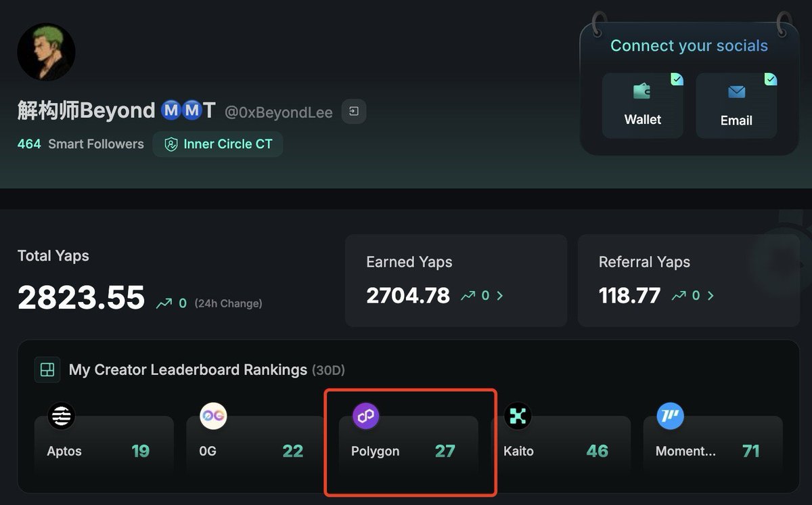Click the (30D) period label
Viewport: 812px width, 505px height.
(x=328, y=371)
